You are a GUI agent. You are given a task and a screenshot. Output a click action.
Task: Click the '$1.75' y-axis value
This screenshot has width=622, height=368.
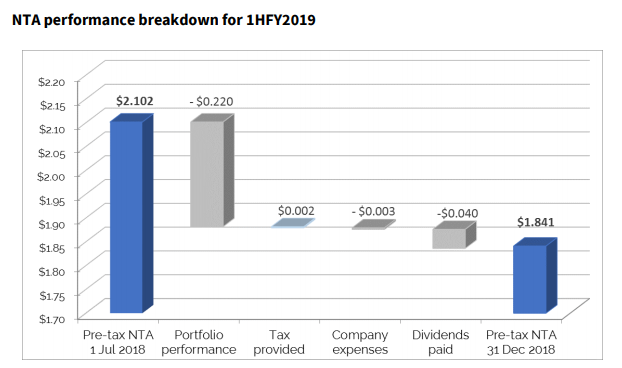(52, 296)
